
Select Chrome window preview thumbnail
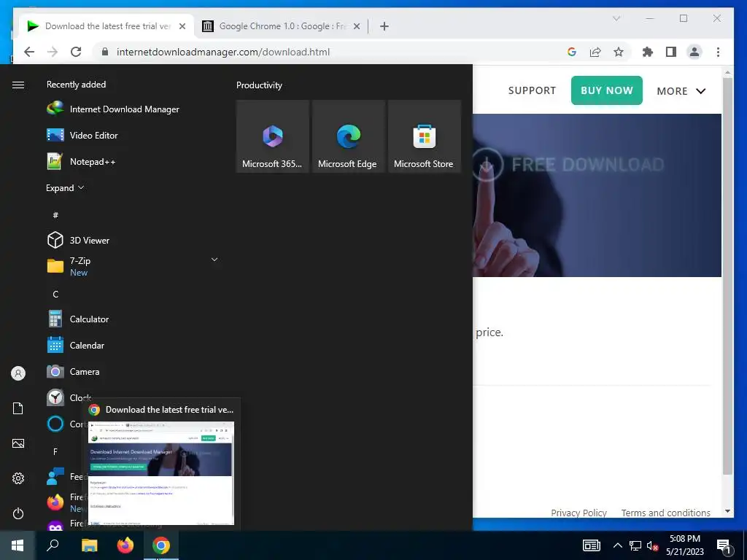(x=161, y=472)
